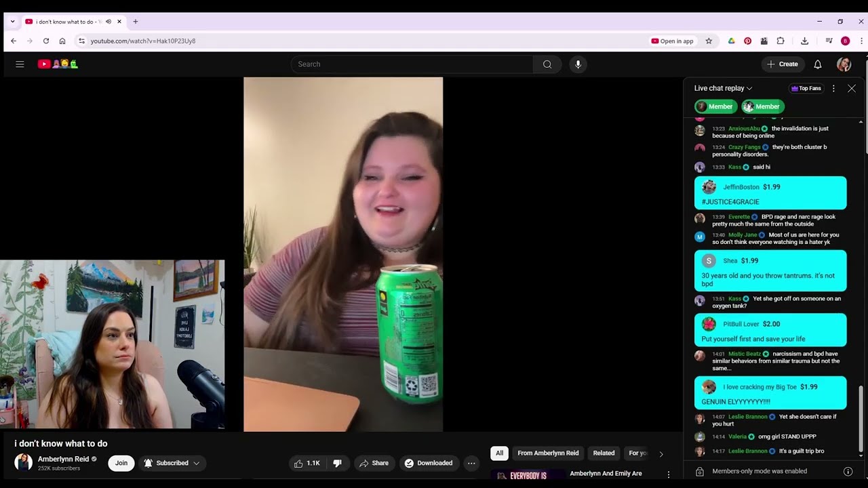Open the channel avatar beside Amberlynn Reid
868x488 pixels.
[24, 463]
